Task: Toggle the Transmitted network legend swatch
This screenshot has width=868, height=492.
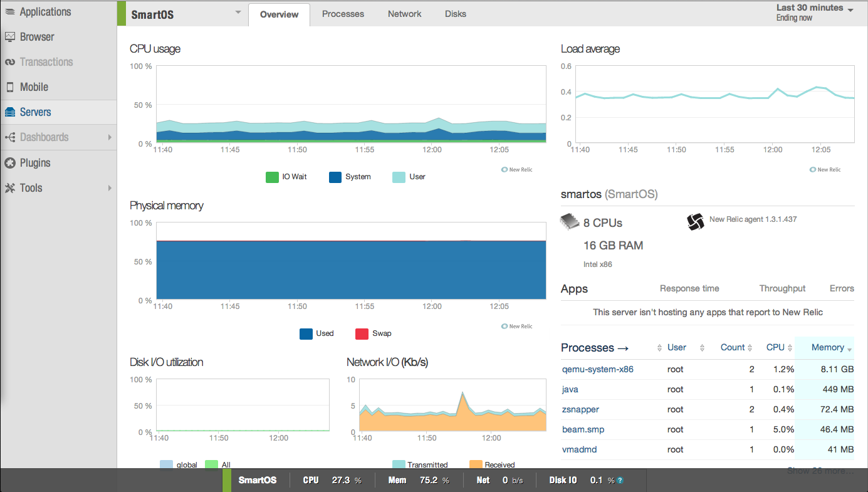Action: coord(399,464)
